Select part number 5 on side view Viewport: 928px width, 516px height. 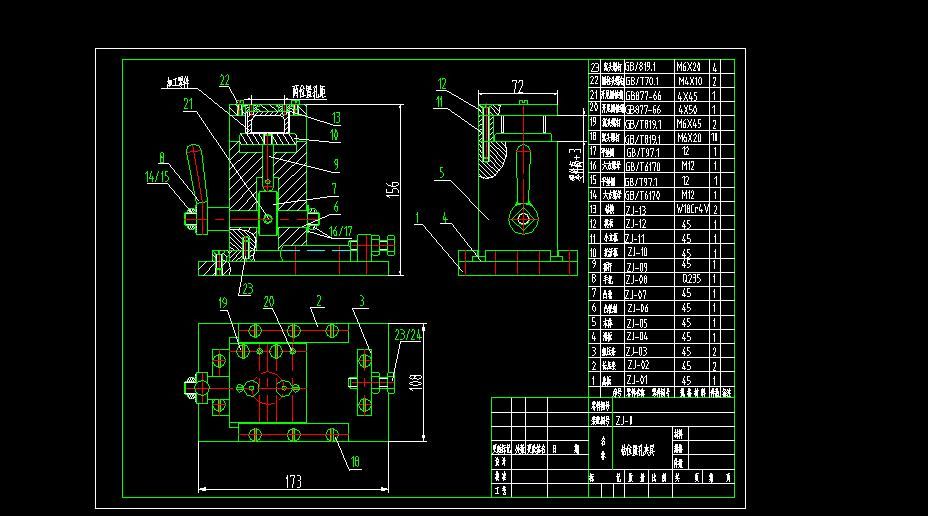click(x=439, y=172)
